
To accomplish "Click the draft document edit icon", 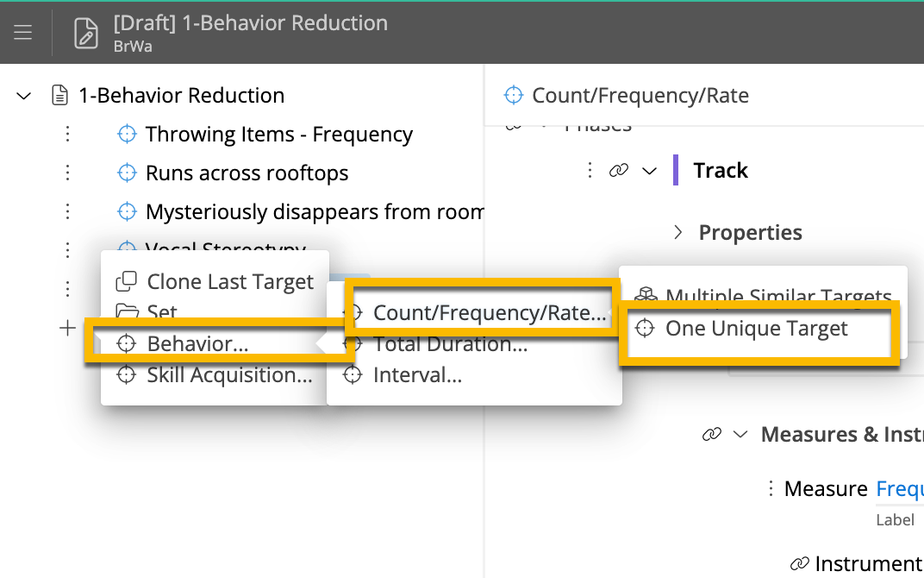I will [x=85, y=33].
